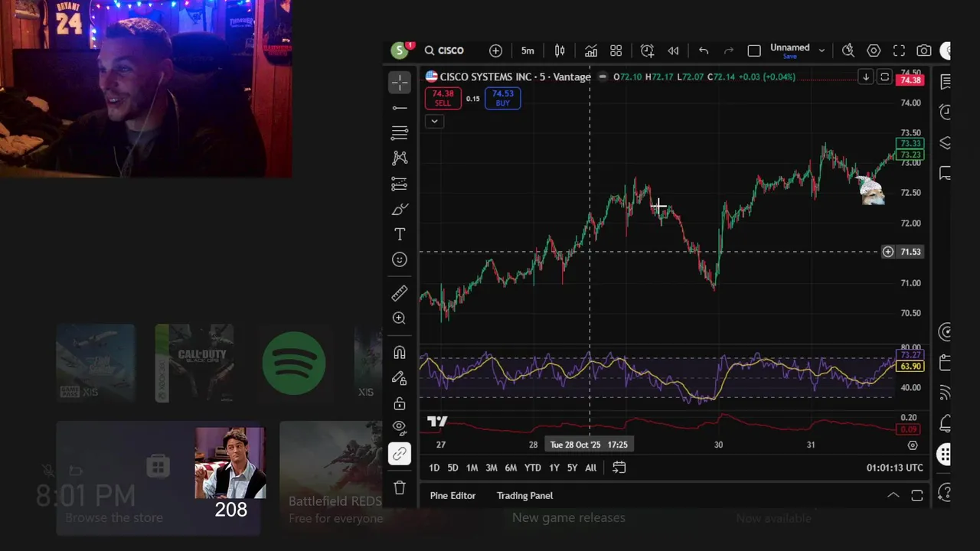Click the trash remove objects icon
Image resolution: width=980 pixels, height=551 pixels.
point(400,487)
